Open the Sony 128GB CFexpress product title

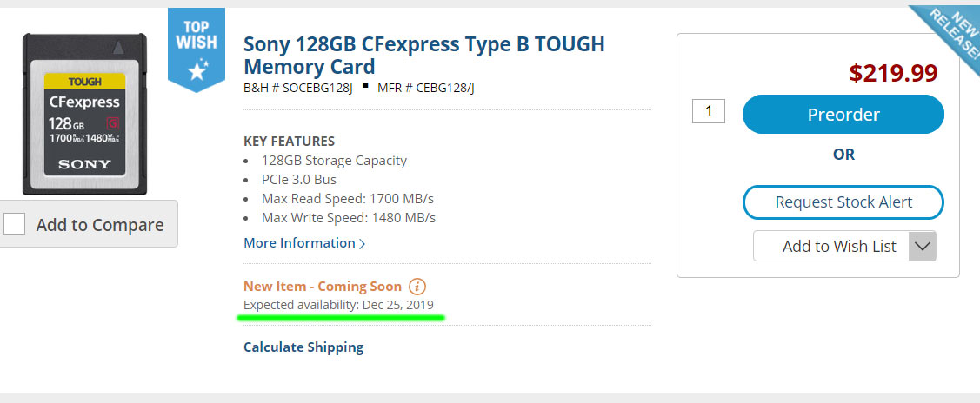pos(423,55)
